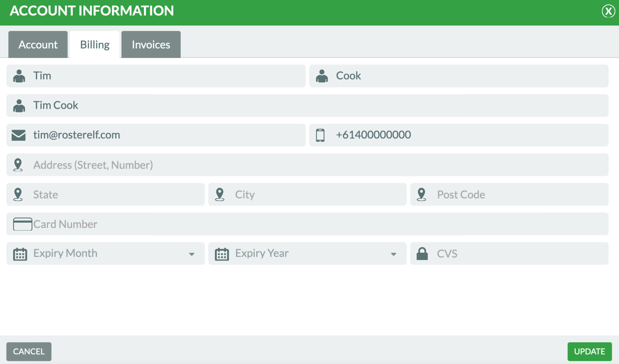Click the mobile phone icon beside phone number

tap(320, 135)
